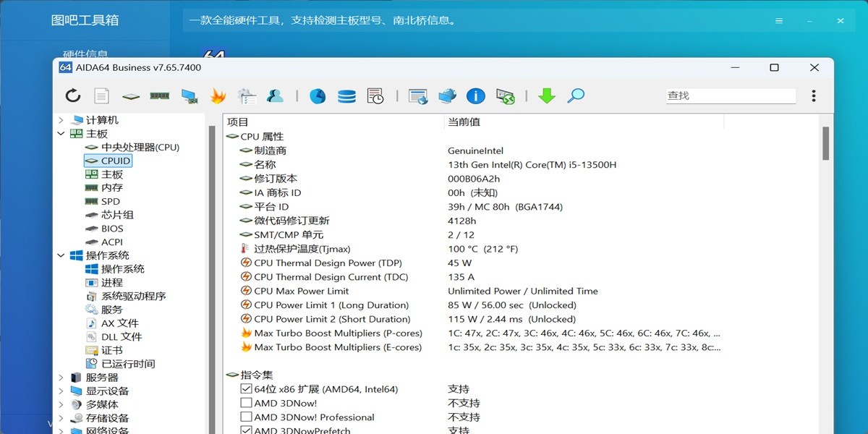Toggle the AMD 3DNow! Professional checkbox
868x434 pixels.
point(247,417)
